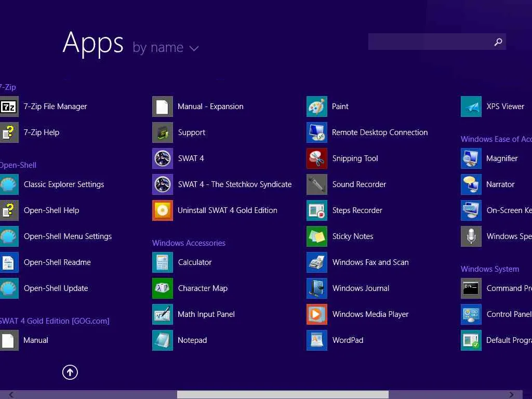Open the Control Panel icon
This screenshot has width=532, height=399.
pyautogui.click(x=471, y=314)
